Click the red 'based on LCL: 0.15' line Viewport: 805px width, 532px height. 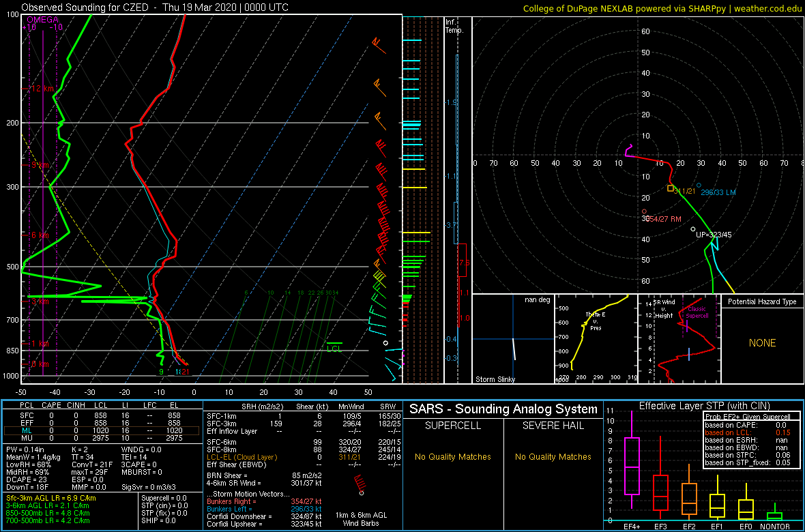point(749,432)
